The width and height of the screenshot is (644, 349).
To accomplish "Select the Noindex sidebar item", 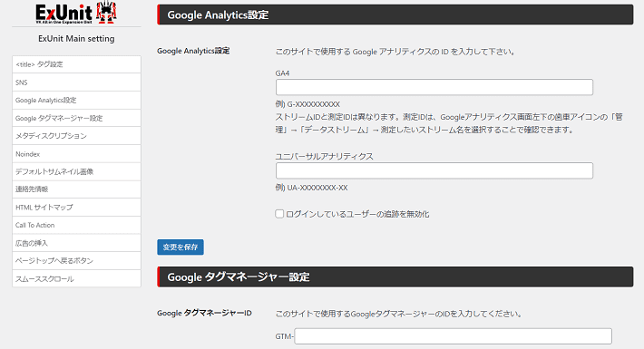I will (76, 154).
